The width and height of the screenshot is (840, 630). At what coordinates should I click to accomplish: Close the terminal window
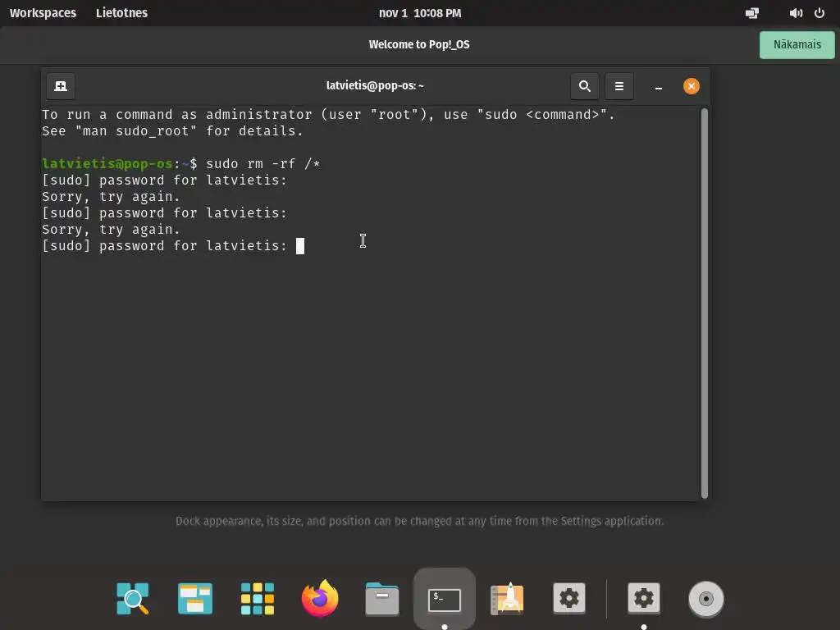(x=691, y=86)
